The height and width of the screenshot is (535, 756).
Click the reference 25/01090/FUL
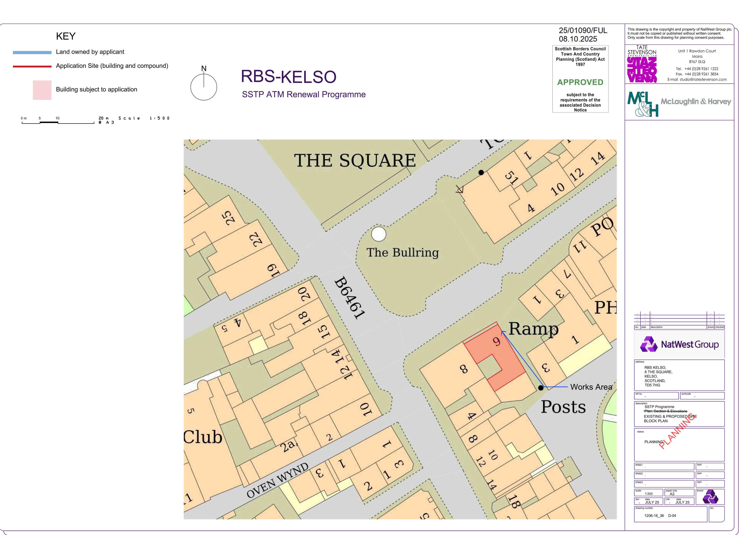pos(583,30)
